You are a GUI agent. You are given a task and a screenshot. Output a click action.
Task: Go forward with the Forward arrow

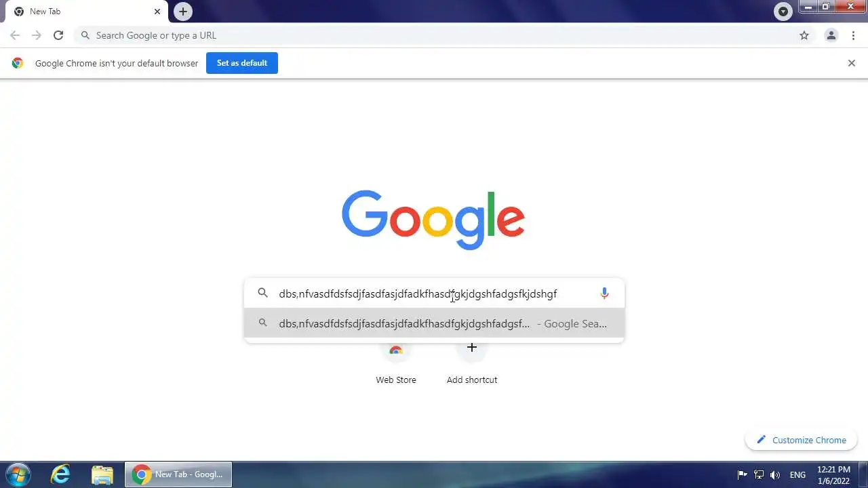tap(37, 35)
